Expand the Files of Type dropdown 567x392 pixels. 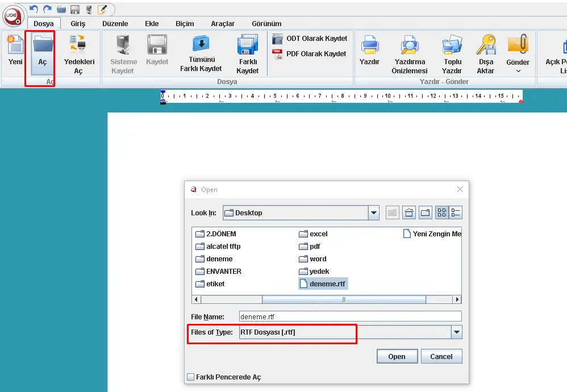pyautogui.click(x=456, y=332)
